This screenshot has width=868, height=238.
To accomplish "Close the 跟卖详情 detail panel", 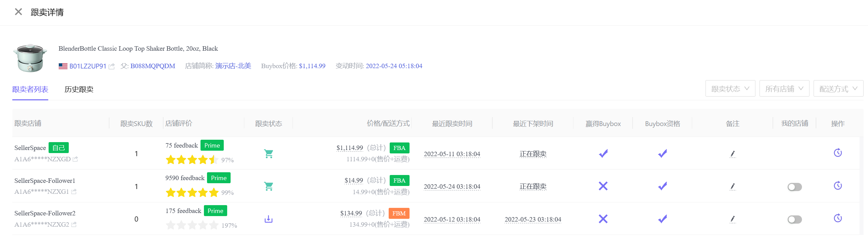I will click(x=18, y=12).
